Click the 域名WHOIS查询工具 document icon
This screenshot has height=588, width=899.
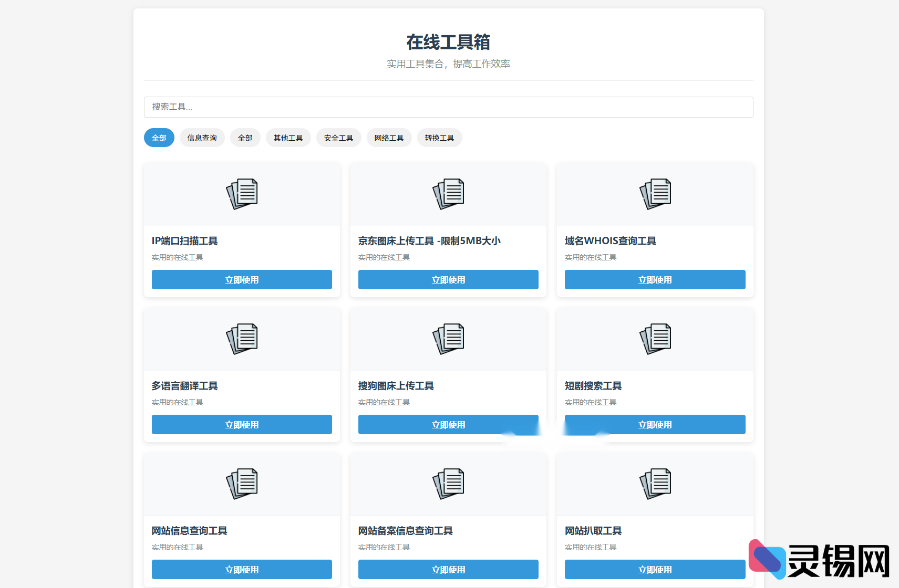click(x=655, y=193)
